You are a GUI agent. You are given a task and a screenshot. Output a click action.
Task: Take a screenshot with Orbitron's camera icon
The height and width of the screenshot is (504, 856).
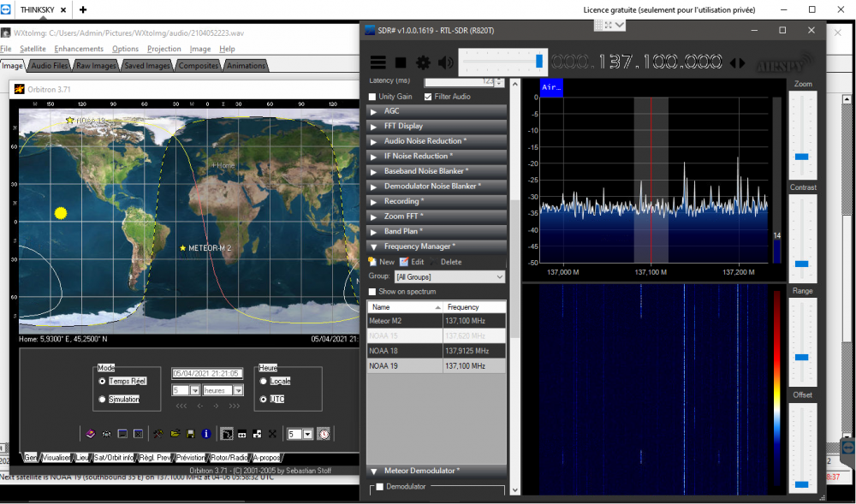[x=106, y=434]
